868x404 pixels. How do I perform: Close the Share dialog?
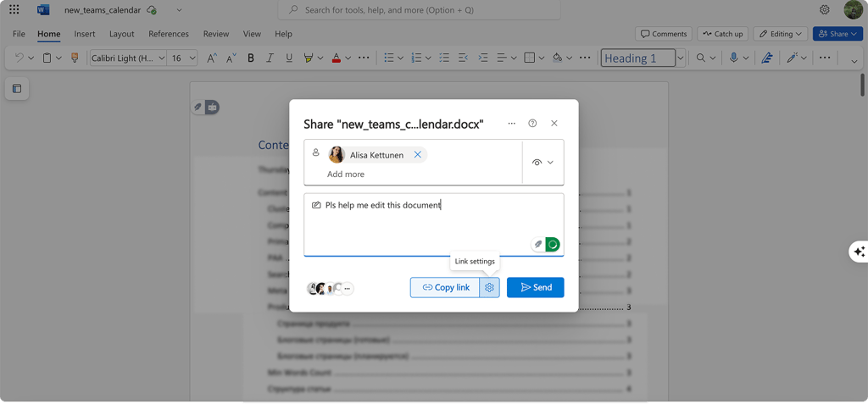554,124
